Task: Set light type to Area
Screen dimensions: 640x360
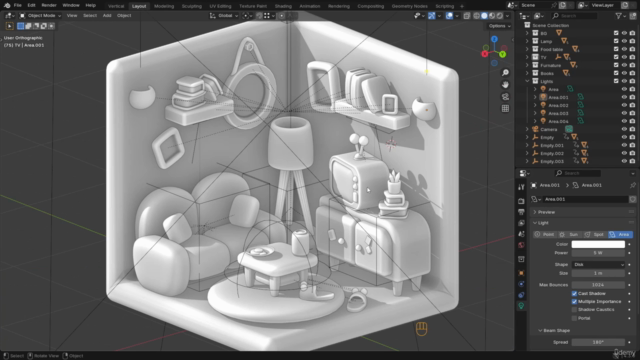Action: coord(620,235)
